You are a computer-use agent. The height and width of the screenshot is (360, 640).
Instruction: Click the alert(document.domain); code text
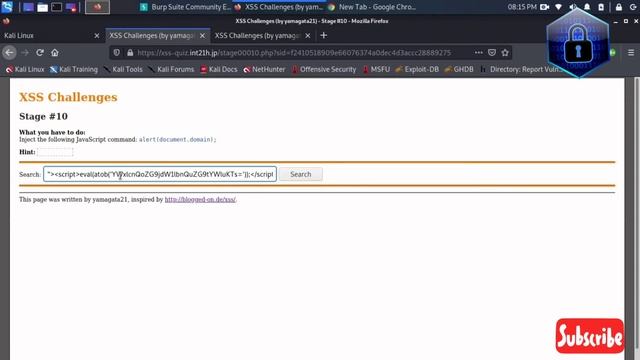(178, 140)
